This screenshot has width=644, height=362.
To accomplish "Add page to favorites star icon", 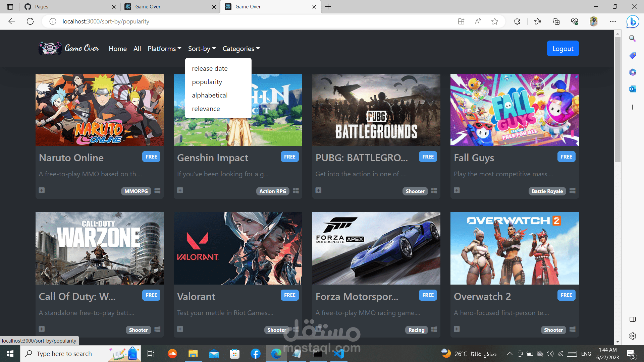I will [495, 21].
